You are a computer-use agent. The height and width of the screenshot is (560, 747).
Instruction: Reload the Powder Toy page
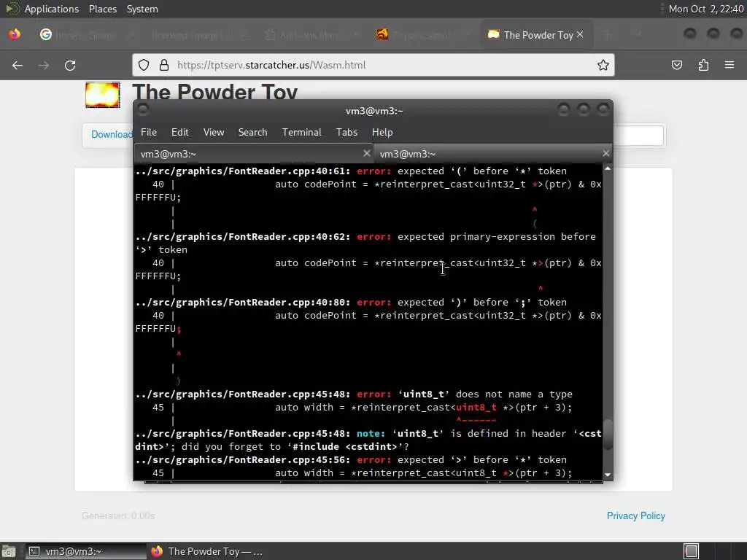pyautogui.click(x=70, y=65)
